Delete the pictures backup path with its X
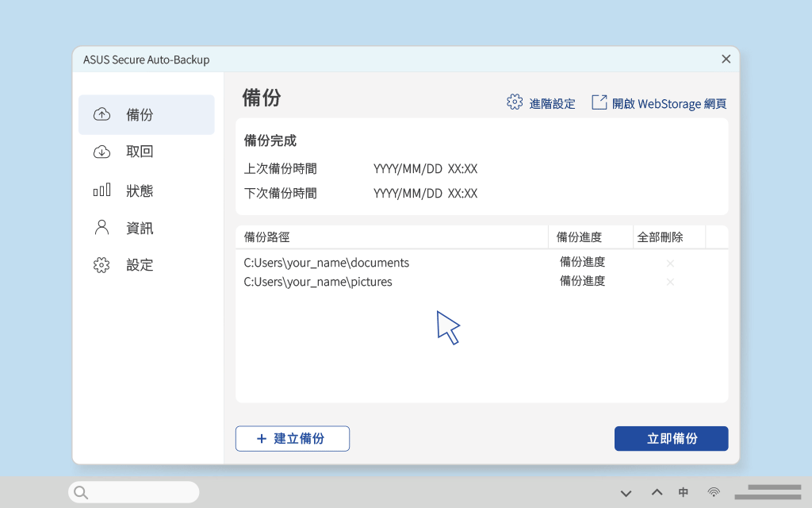812x508 pixels. coord(670,282)
